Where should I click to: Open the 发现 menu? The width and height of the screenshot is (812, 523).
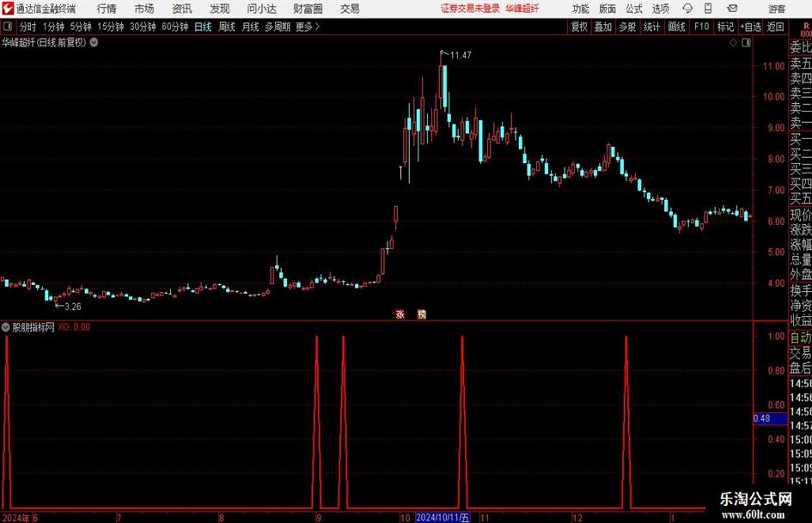coord(220,9)
